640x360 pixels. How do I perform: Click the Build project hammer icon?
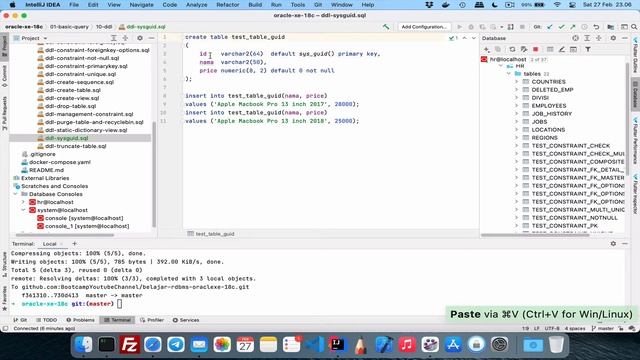386,27
